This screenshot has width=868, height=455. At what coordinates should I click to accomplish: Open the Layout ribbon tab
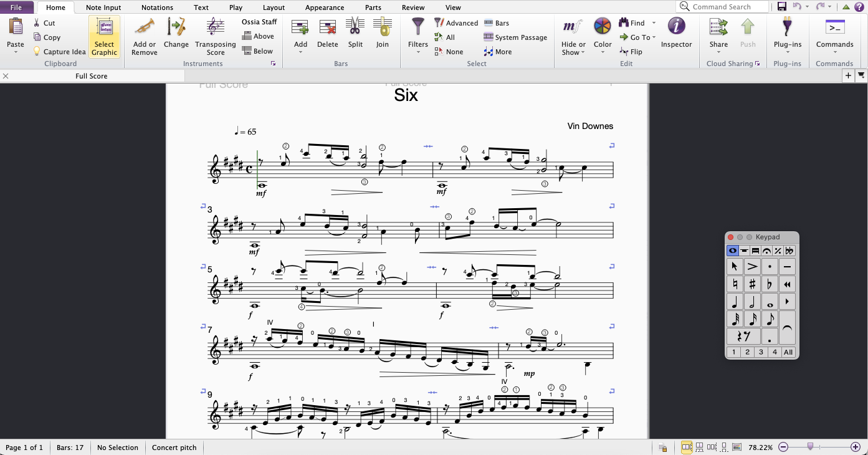[x=274, y=7]
